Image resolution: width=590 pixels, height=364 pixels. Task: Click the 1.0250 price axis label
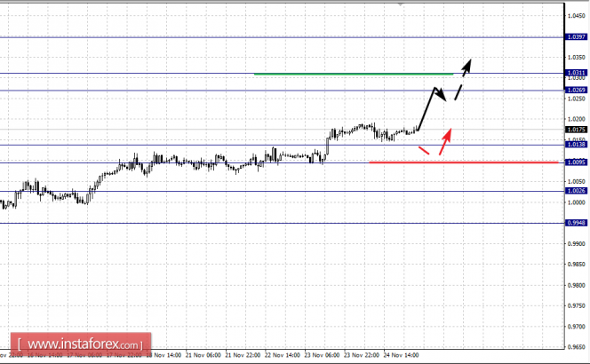click(x=577, y=99)
